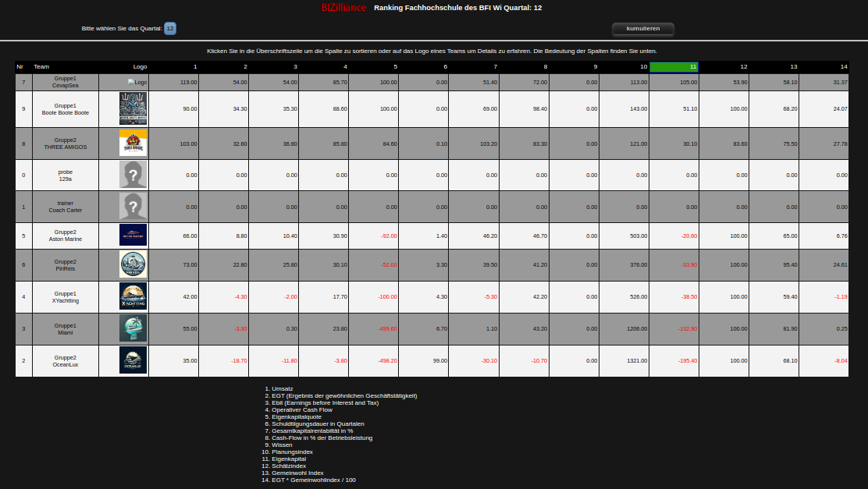Open the OceanLux team logo

[133, 360]
